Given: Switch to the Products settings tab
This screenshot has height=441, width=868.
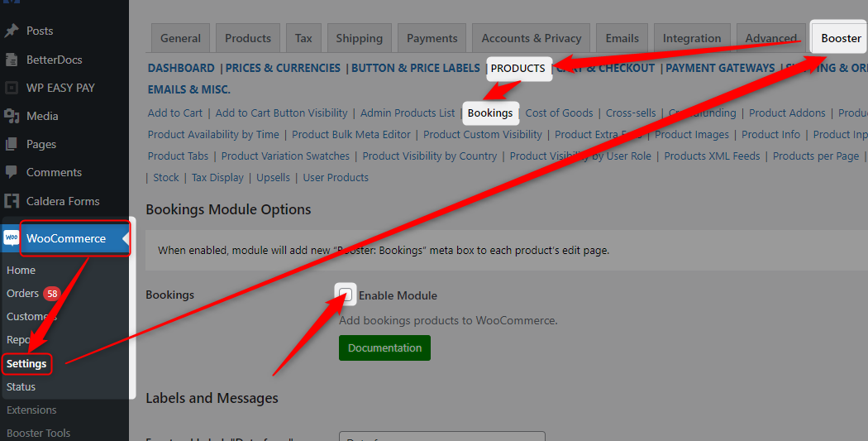Looking at the screenshot, I should click(248, 38).
